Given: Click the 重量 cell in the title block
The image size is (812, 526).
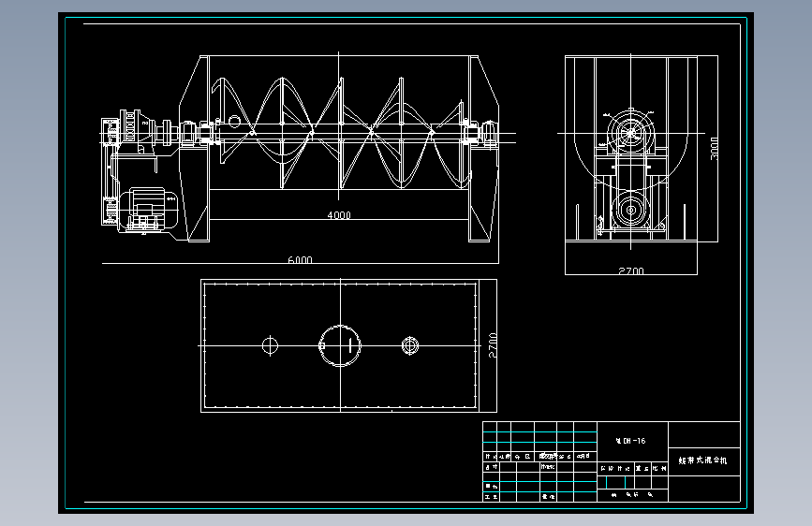Looking at the screenshot, I should 642,468.
